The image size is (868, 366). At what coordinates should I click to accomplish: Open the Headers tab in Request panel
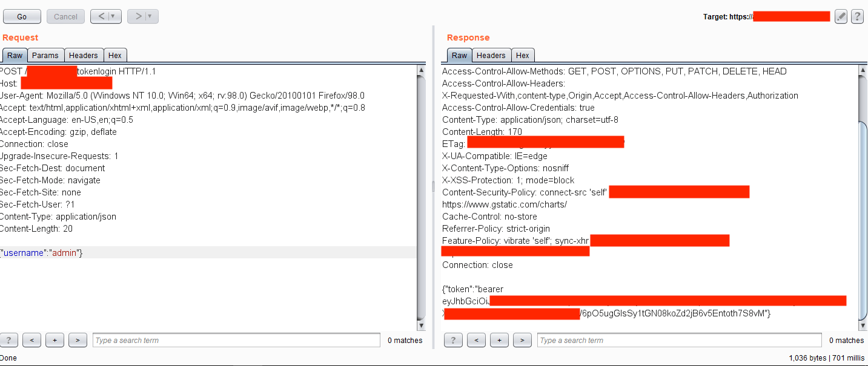(x=84, y=55)
